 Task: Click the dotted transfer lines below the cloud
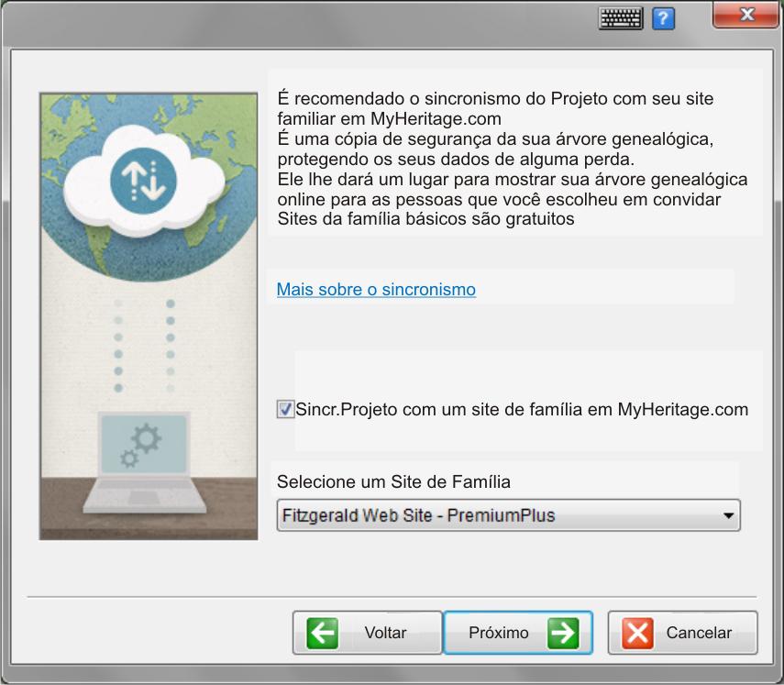tap(144, 344)
